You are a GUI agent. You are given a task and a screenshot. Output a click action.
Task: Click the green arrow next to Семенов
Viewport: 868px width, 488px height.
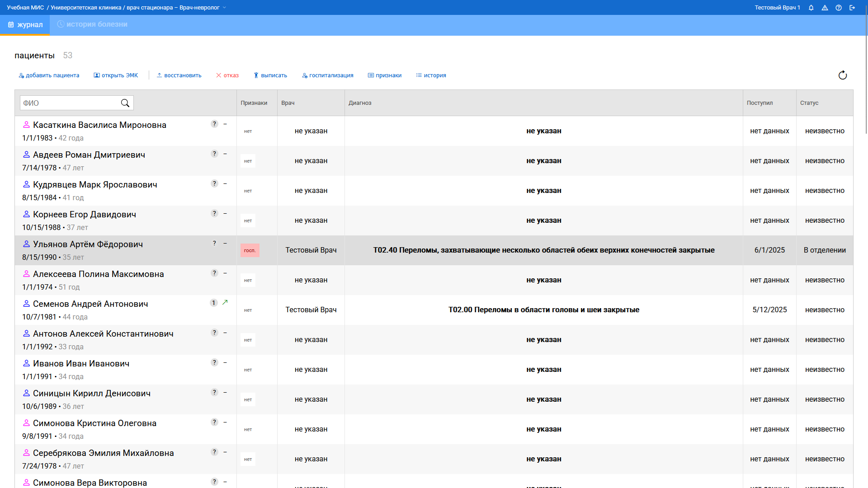click(225, 302)
